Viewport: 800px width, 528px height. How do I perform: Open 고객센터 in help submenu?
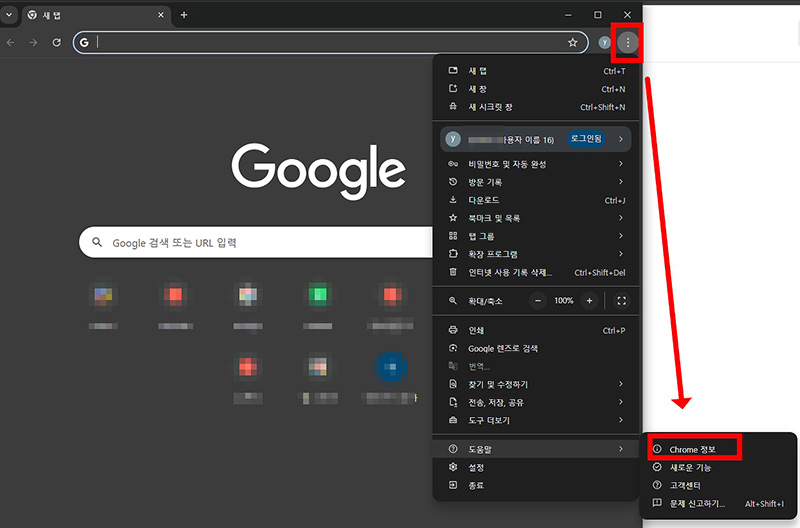[718, 485]
